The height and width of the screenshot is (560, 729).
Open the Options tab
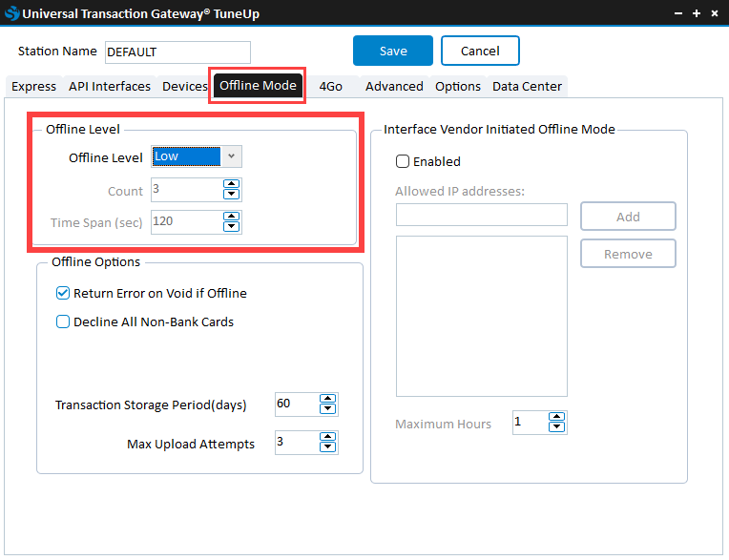pyautogui.click(x=457, y=87)
